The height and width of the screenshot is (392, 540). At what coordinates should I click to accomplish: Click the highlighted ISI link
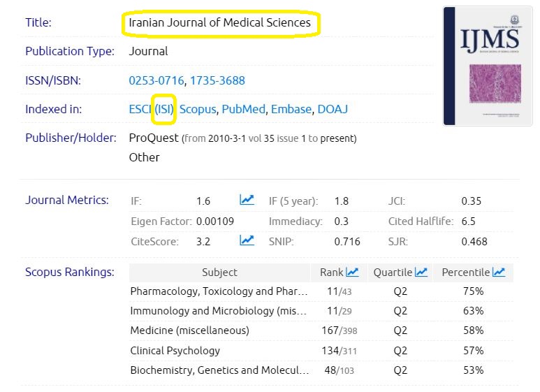point(165,109)
